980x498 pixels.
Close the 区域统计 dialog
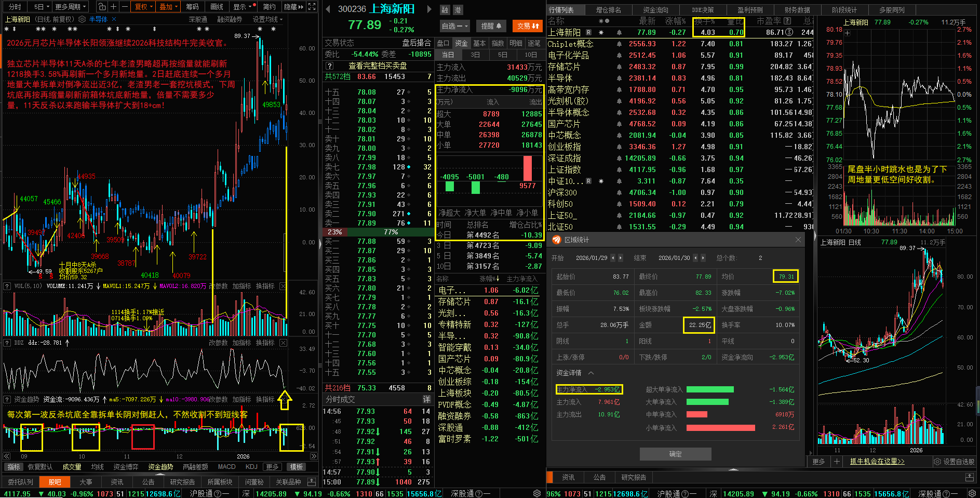(798, 240)
